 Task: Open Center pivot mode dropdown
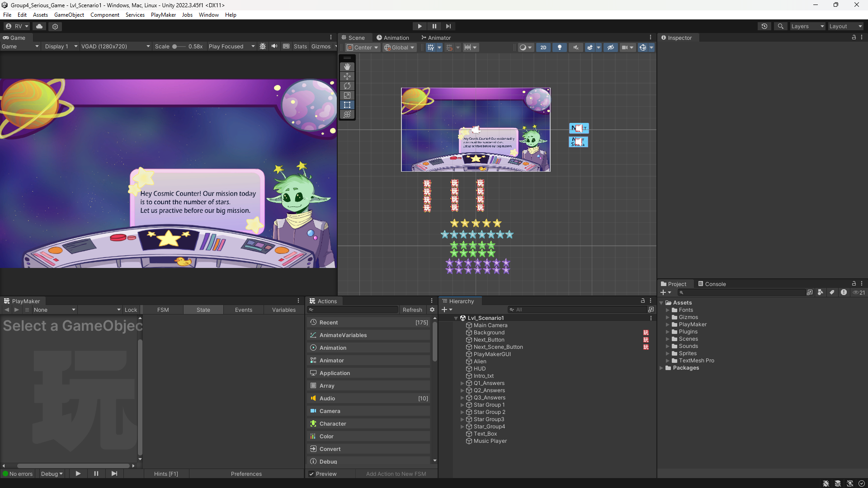[363, 47]
